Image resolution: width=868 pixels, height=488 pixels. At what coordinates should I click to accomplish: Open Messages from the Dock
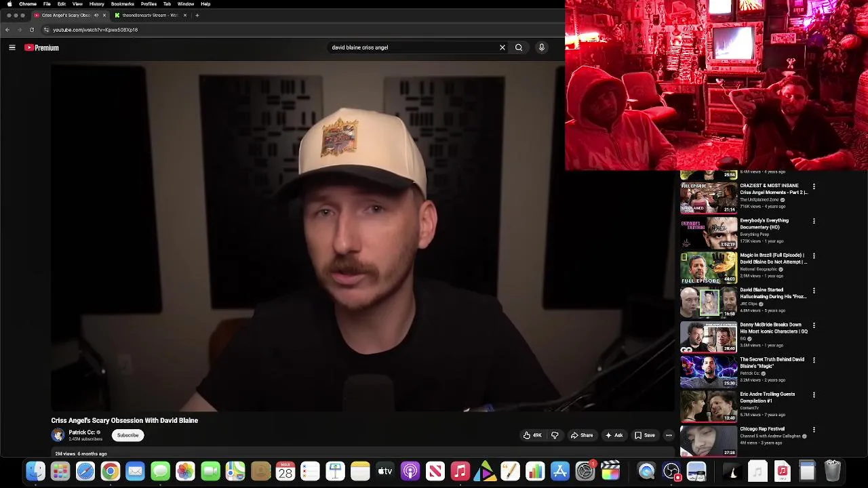160,471
